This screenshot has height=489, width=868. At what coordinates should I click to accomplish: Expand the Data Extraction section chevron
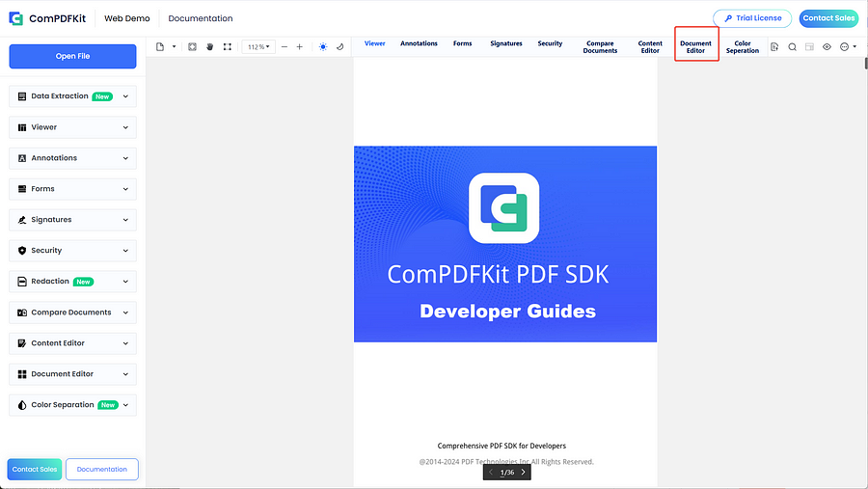(x=125, y=96)
